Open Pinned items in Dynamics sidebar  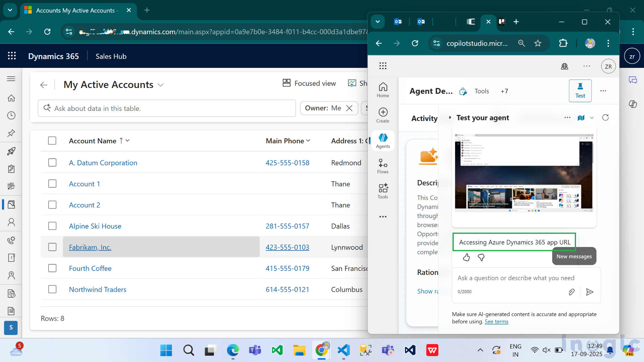11,133
